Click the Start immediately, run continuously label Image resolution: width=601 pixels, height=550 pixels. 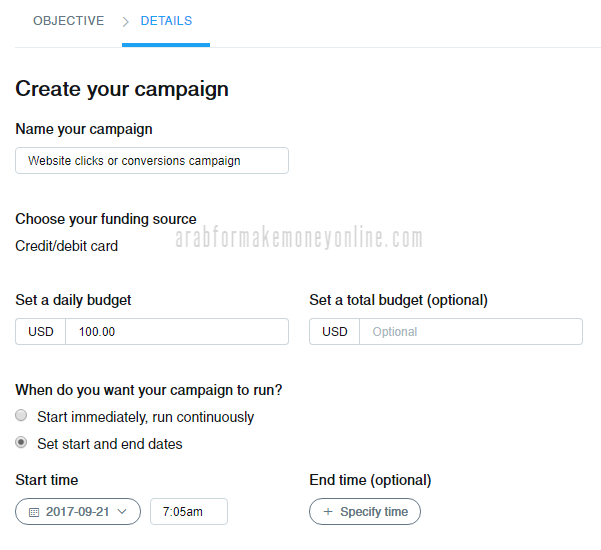point(146,417)
